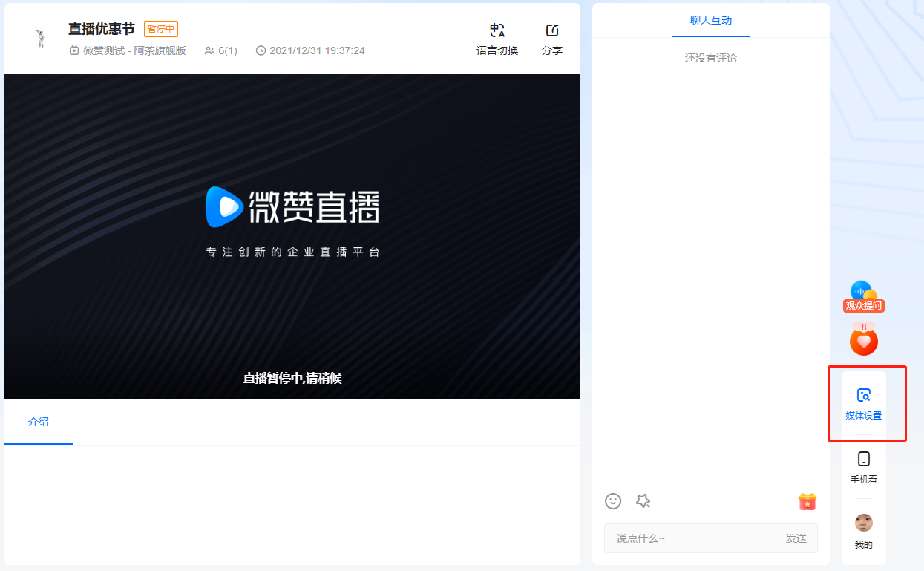Click the paused video player area
The width and height of the screenshot is (924, 571).
[292, 236]
